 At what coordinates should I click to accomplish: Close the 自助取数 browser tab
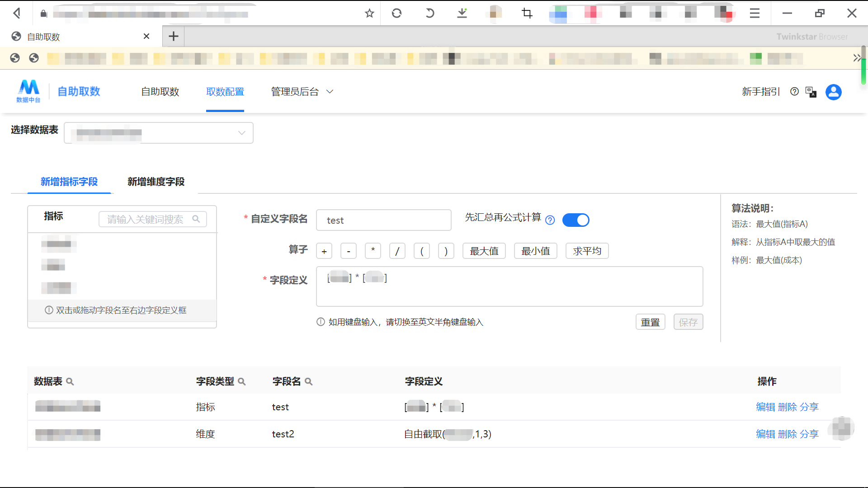146,36
